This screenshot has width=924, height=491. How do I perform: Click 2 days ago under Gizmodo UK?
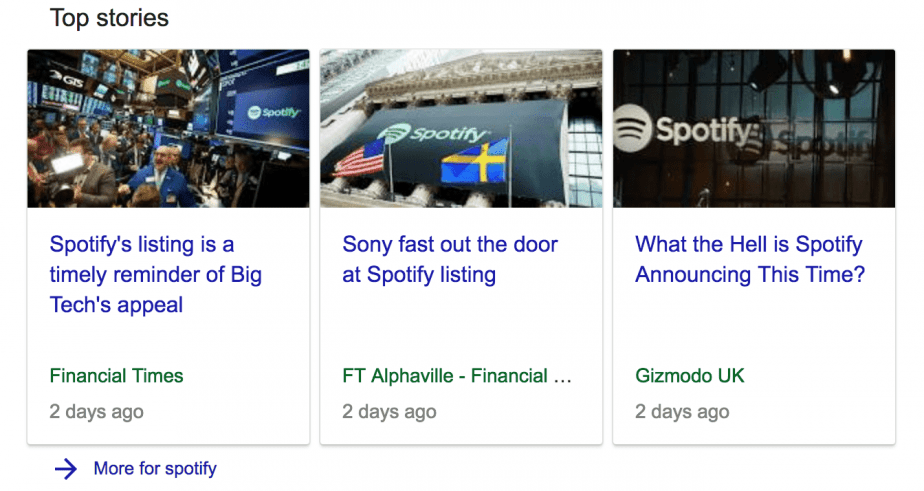pos(682,411)
